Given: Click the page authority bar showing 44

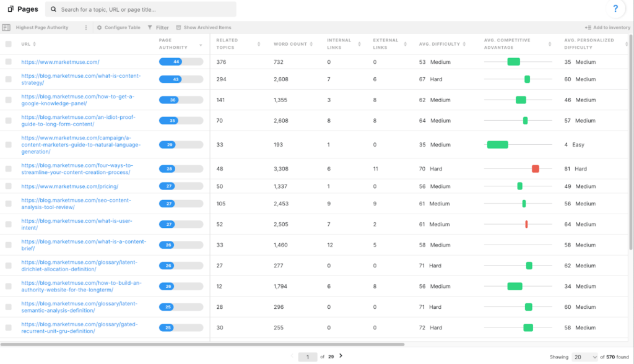Looking at the screenshot, I should click(x=181, y=62).
